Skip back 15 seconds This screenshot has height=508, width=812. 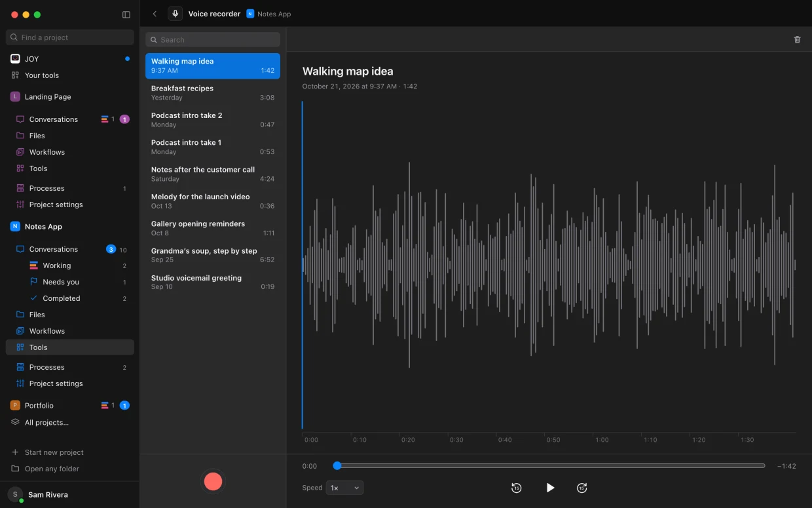516,488
